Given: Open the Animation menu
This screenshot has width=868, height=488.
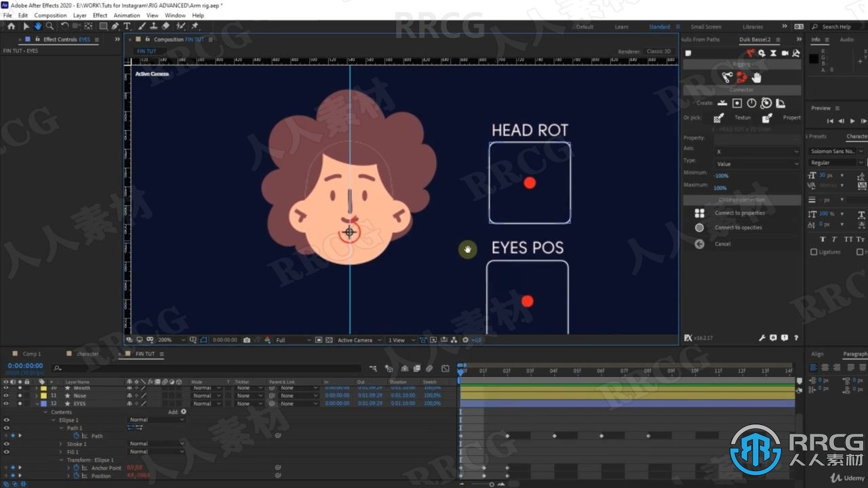Looking at the screenshot, I should [127, 15].
